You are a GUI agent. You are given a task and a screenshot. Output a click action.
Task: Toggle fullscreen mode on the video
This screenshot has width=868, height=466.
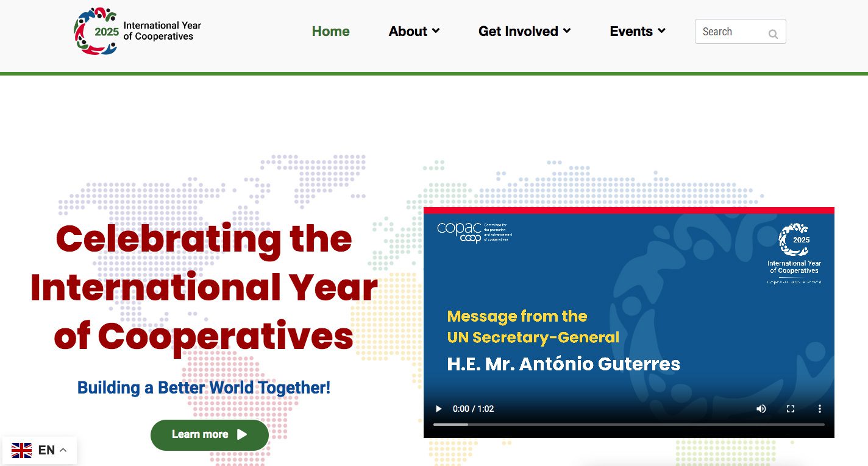(791, 409)
